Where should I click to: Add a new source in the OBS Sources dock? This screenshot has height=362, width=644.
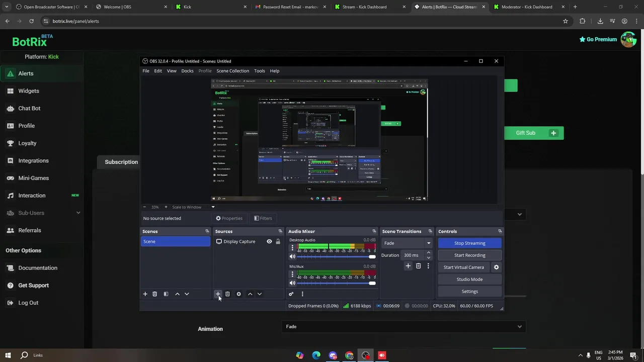coord(218,294)
